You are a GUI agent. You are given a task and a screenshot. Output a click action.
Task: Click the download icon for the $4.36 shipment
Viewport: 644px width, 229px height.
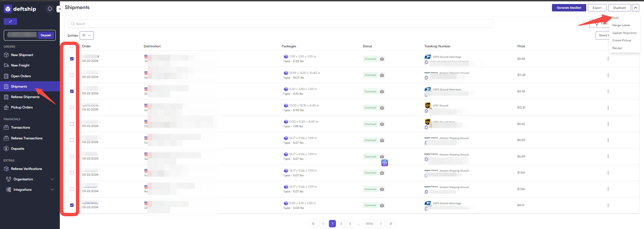[382, 91]
